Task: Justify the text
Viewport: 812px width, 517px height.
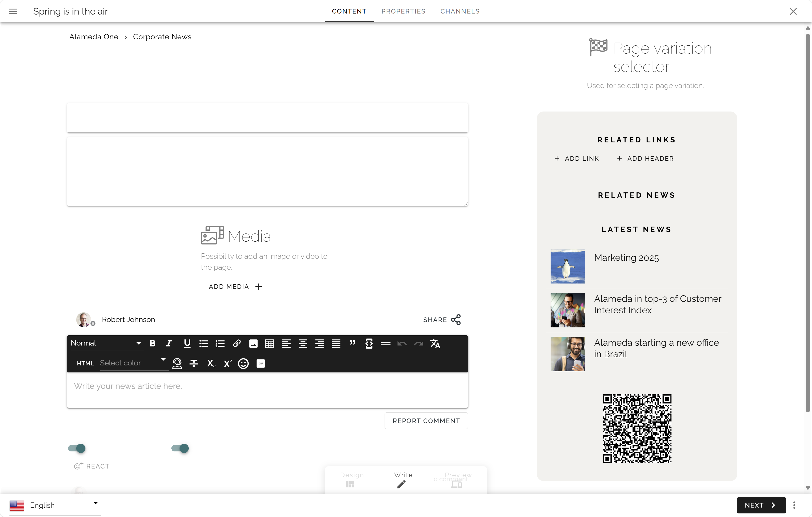Action: click(336, 343)
